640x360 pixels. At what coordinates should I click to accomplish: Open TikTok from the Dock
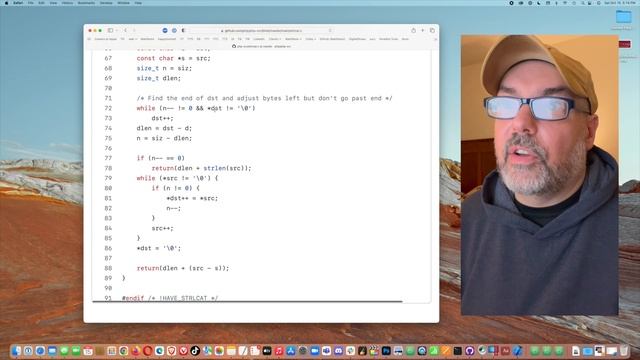pos(195,351)
